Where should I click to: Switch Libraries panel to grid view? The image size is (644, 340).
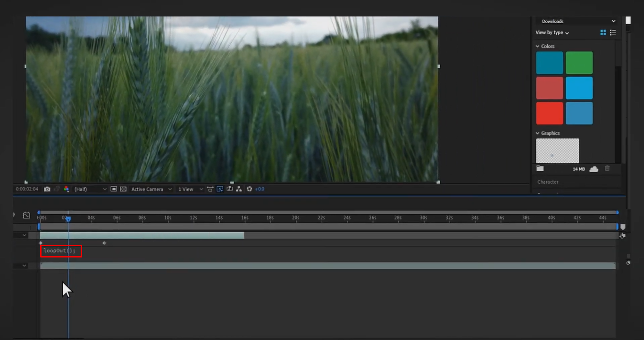pos(602,33)
